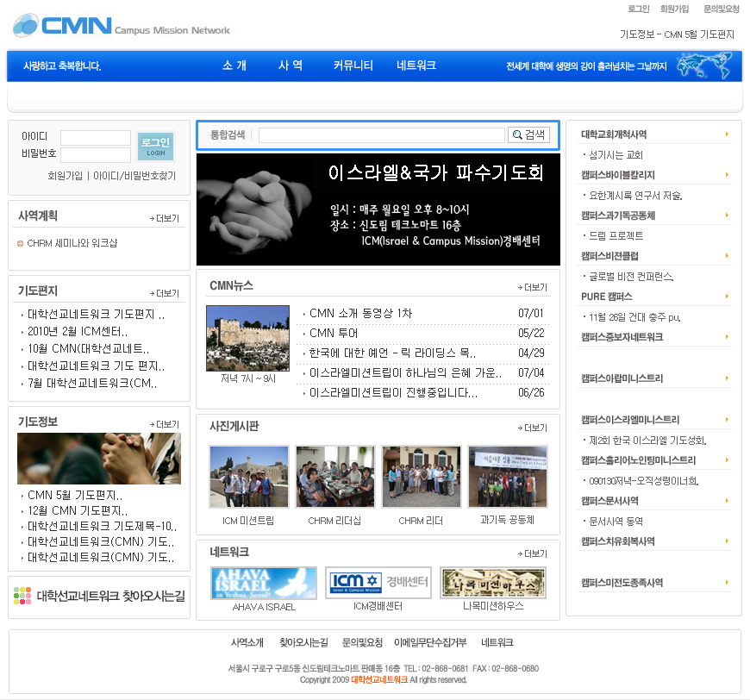Click the world map icon in the blue banner

[x=704, y=66]
